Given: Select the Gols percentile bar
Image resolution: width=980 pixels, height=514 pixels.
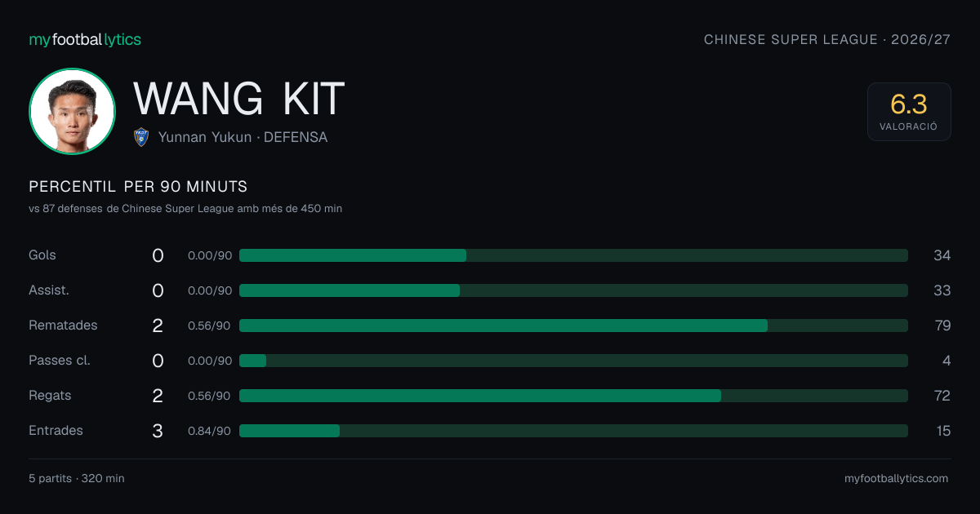Looking at the screenshot, I should 573,255.
